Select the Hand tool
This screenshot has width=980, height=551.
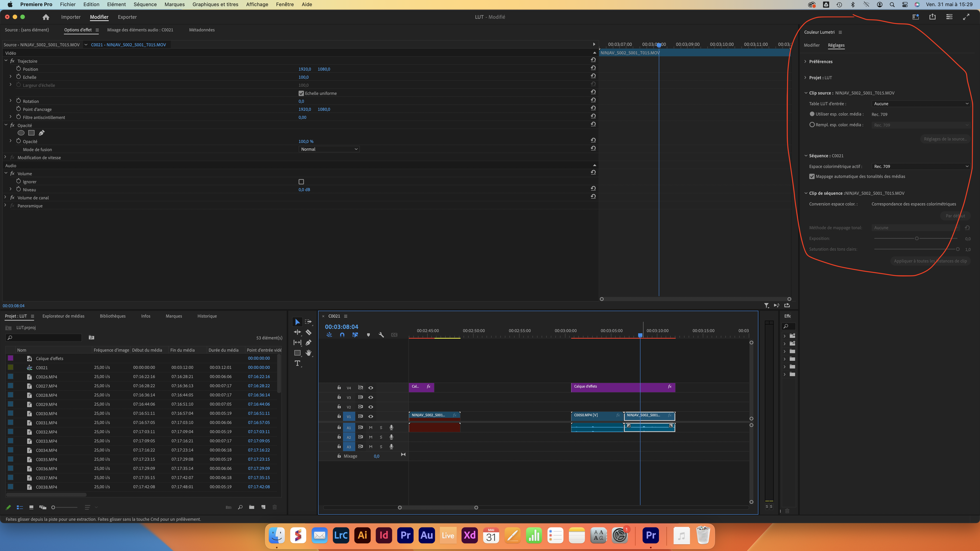308,353
